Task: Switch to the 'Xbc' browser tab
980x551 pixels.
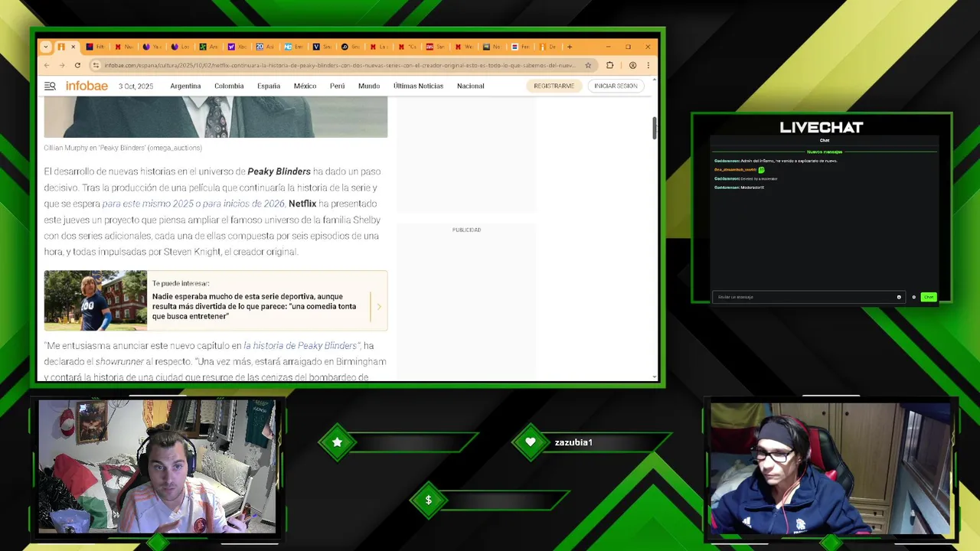Action: coord(237,47)
